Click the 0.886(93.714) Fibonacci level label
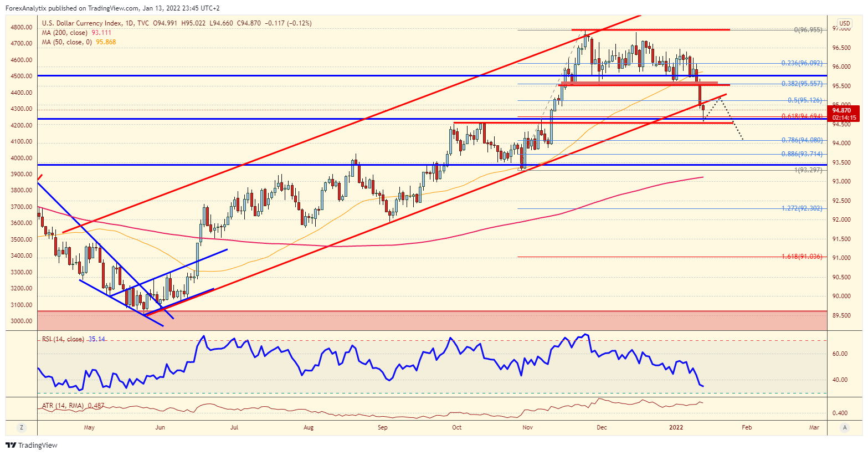 (x=802, y=154)
